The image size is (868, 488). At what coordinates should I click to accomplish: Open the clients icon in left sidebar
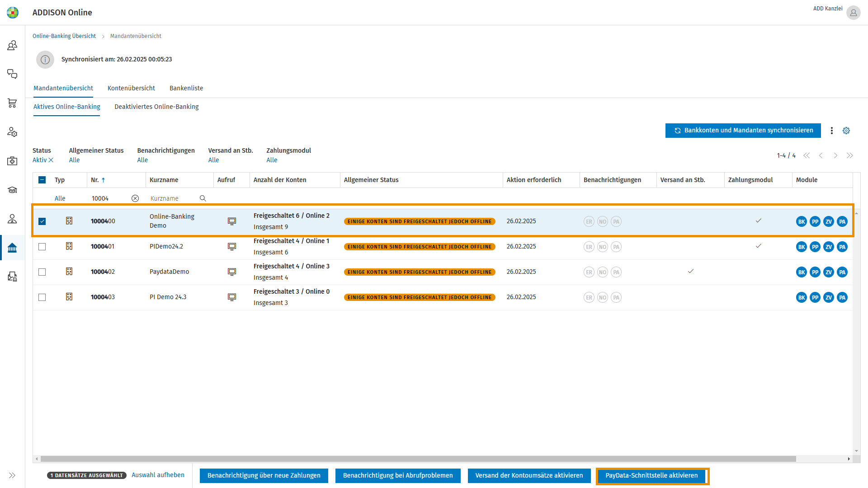click(x=12, y=45)
